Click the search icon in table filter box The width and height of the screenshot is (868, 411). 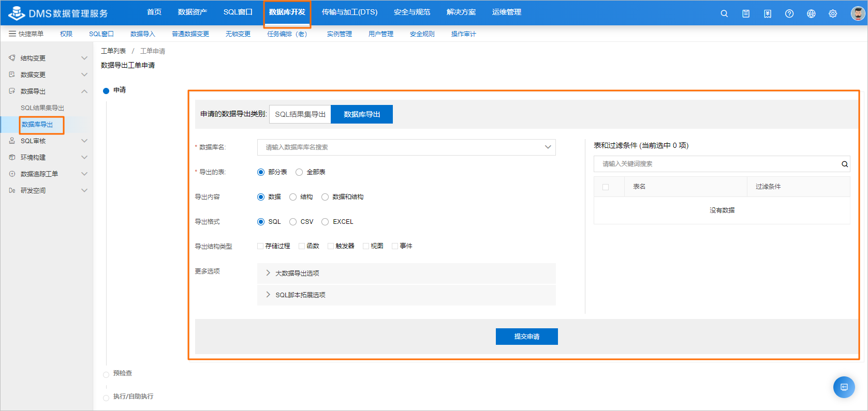click(x=845, y=164)
